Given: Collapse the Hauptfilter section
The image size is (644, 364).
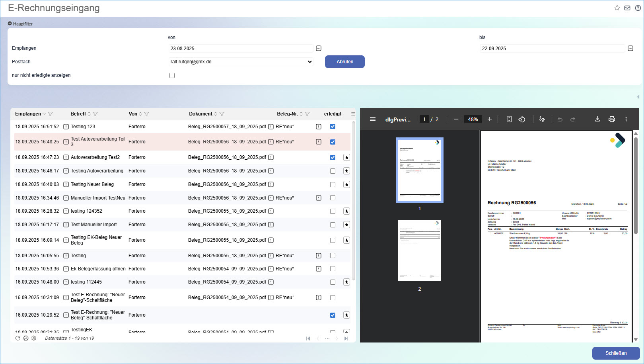Looking at the screenshot, I should coord(10,24).
